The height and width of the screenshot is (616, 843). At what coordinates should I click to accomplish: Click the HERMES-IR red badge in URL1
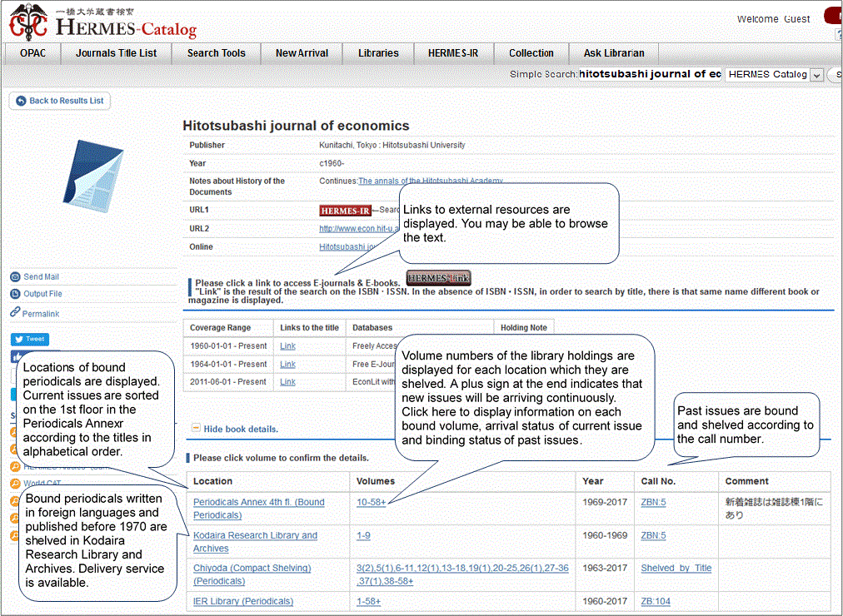click(x=345, y=211)
